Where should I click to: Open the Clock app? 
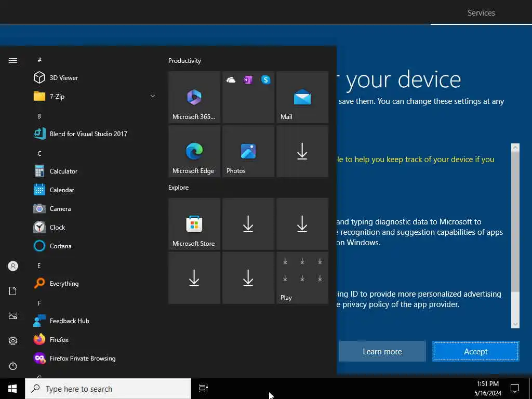coord(95,227)
